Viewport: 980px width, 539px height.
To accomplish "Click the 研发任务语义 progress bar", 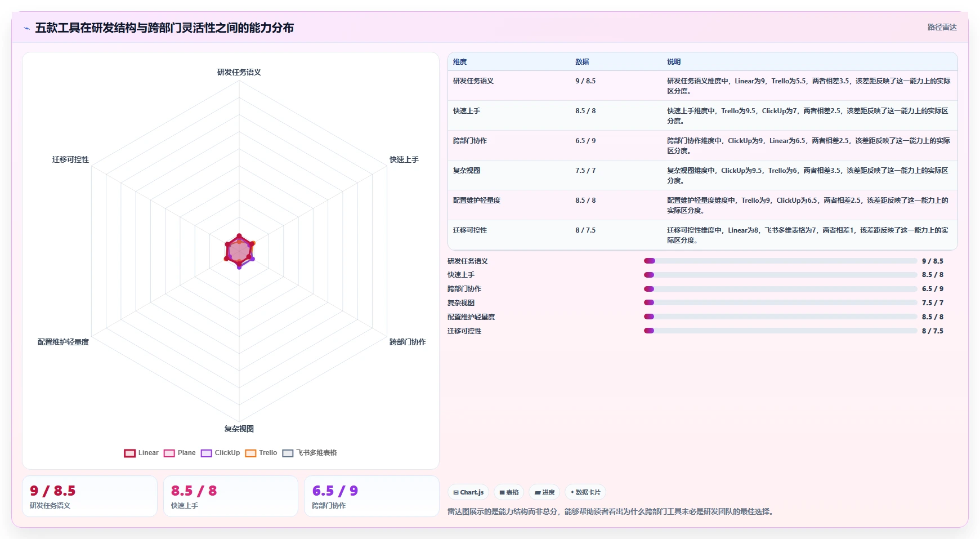I will click(x=780, y=261).
